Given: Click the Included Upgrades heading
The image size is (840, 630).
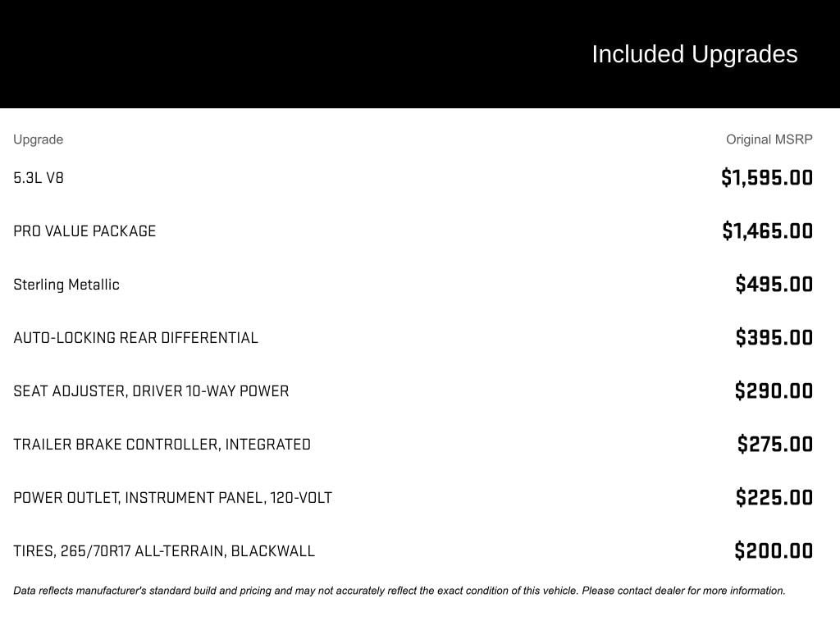Looking at the screenshot, I should [x=694, y=54].
